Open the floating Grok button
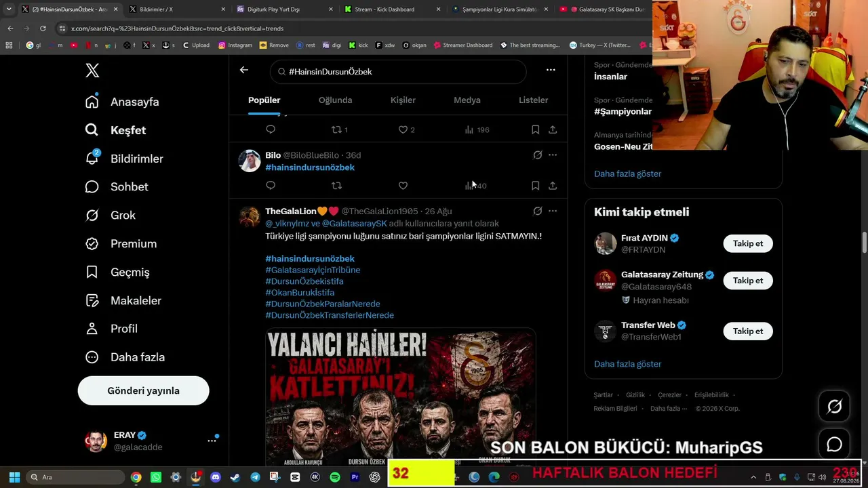This screenshot has height=488, width=868. click(x=834, y=407)
